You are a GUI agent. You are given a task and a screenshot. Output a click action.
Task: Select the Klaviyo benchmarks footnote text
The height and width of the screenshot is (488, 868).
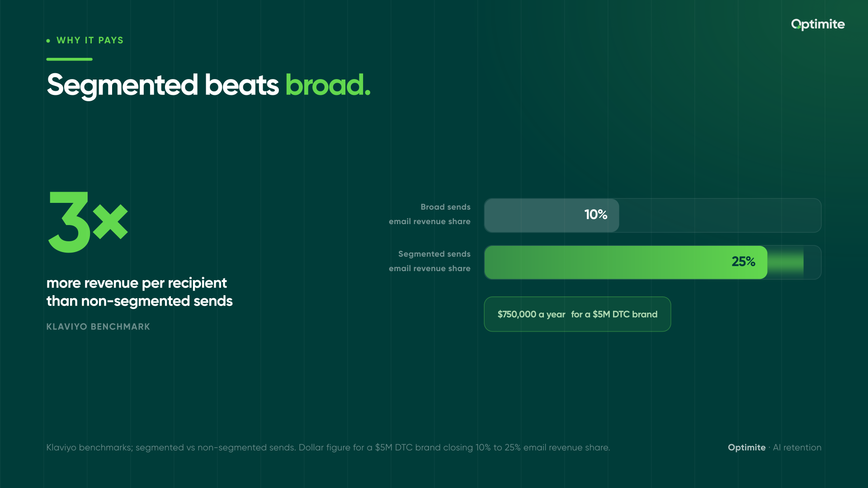tap(328, 447)
